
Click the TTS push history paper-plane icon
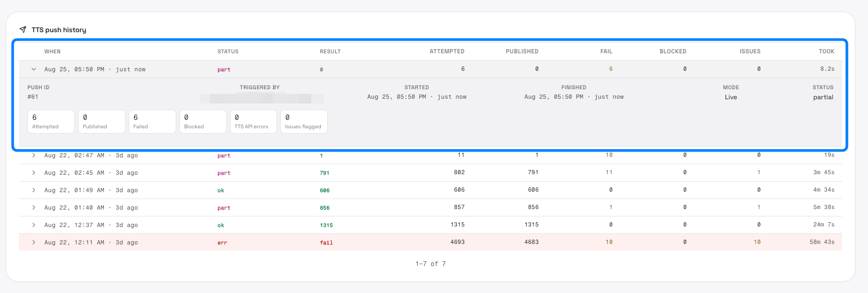click(x=23, y=30)
